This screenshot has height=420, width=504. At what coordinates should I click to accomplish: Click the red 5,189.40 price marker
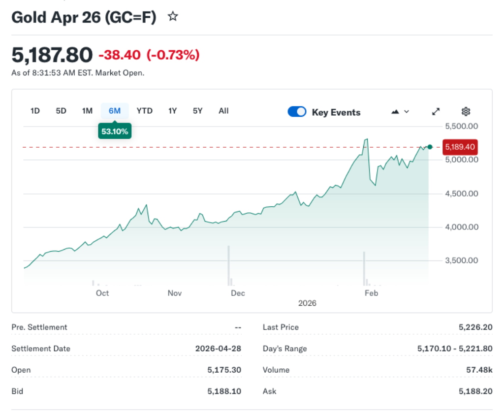(x=460, y=147)
